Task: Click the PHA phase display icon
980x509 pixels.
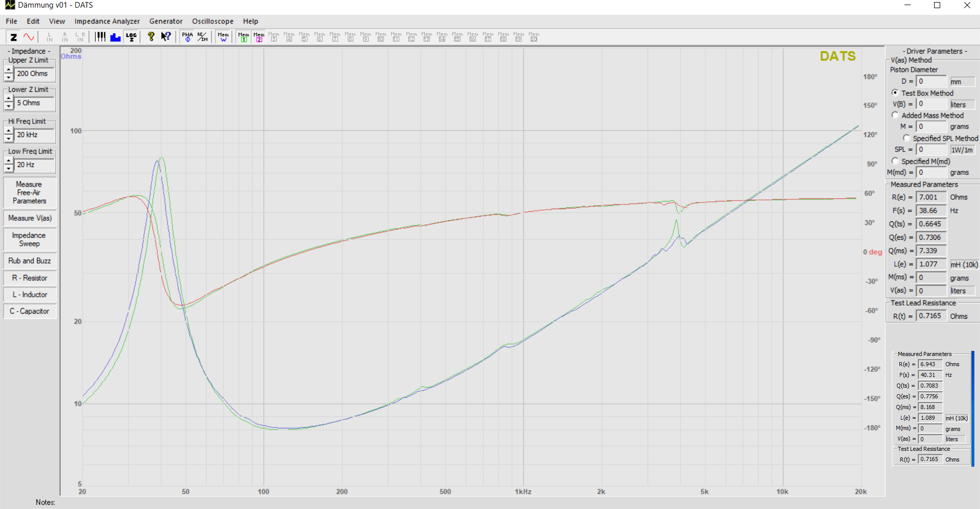Action: click(187, 37)
